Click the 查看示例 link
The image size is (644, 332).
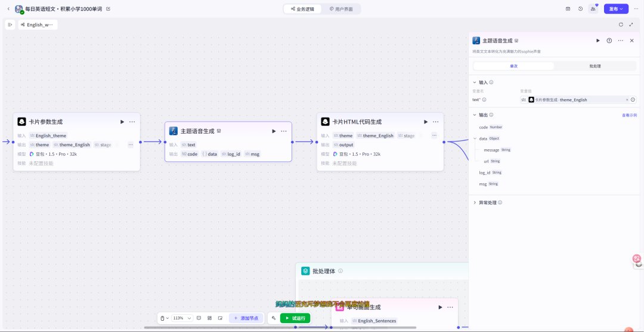629,115
